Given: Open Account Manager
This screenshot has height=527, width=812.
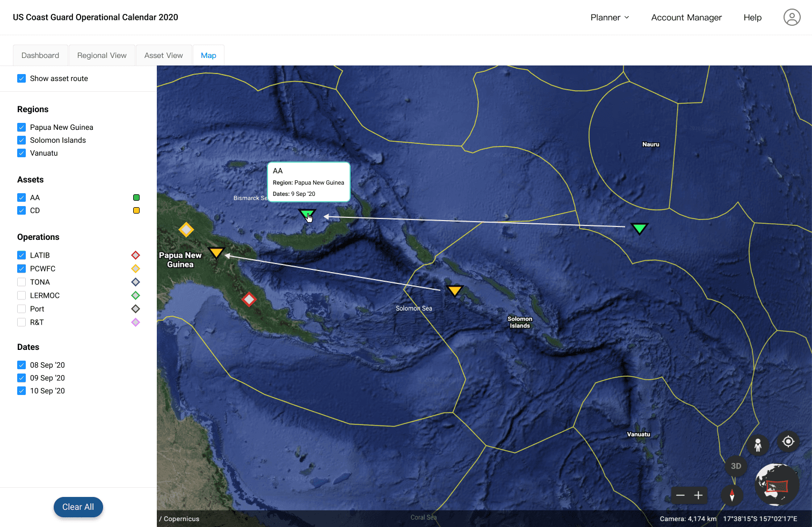Looking at the screenshot, I should 686,17.
